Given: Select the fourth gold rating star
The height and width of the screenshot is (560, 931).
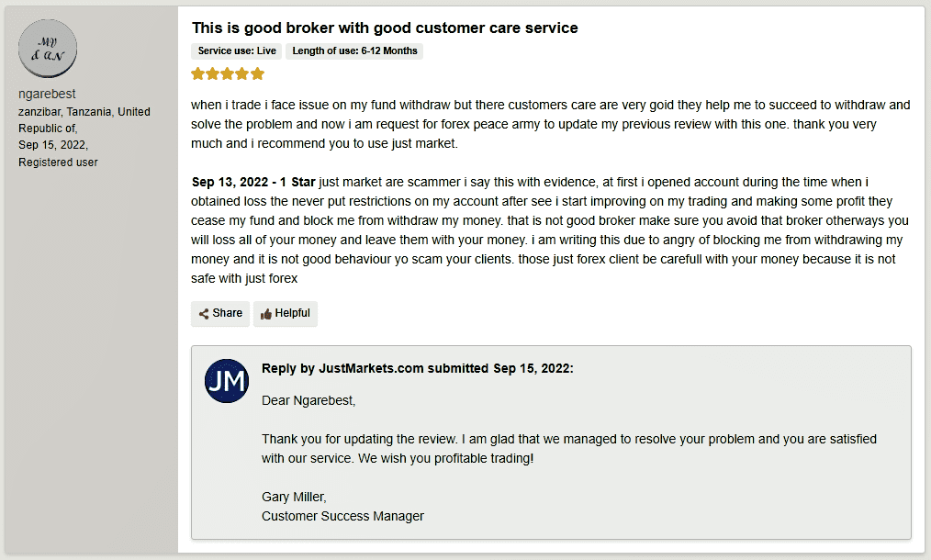Looking at the screenshot, I should (x=242, y=73).
